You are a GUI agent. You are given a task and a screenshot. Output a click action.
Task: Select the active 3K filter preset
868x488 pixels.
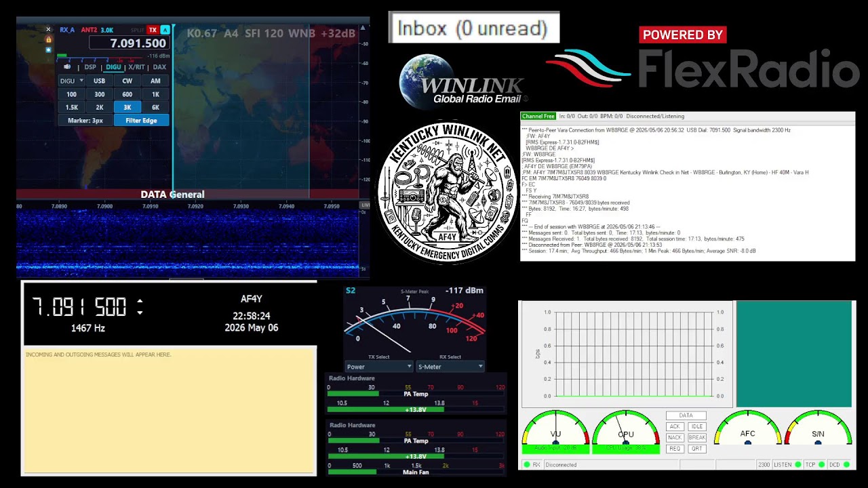127,107
